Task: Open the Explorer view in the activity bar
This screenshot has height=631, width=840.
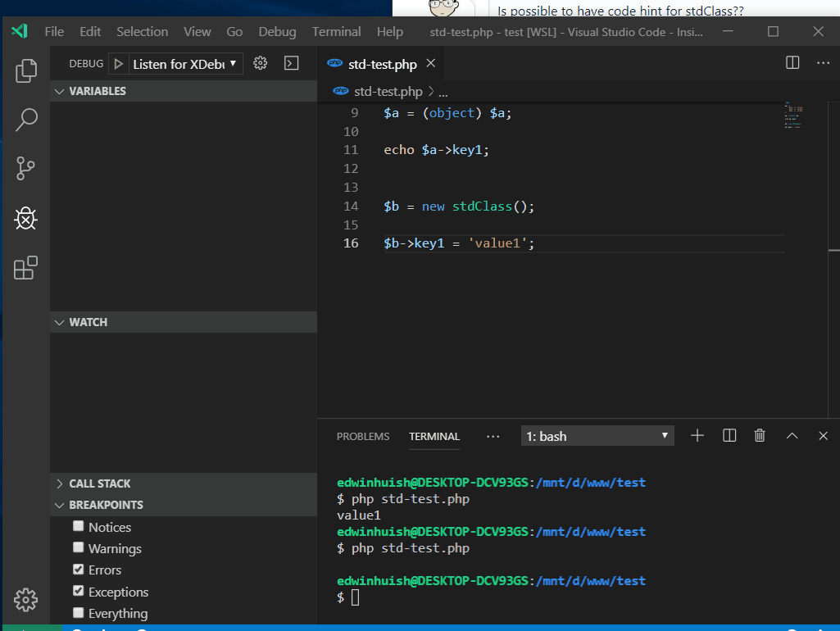Action: [25, 70]
